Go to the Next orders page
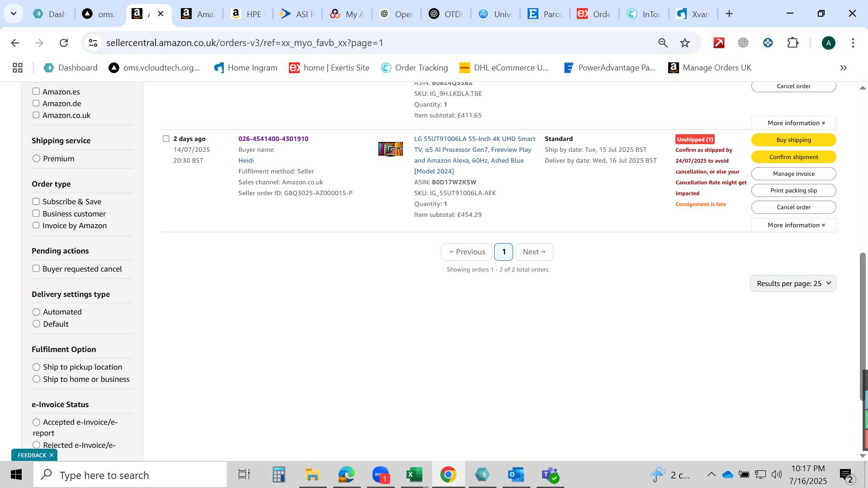The width and height of the screenshot is (868, 488). click(x=534, y=252)
